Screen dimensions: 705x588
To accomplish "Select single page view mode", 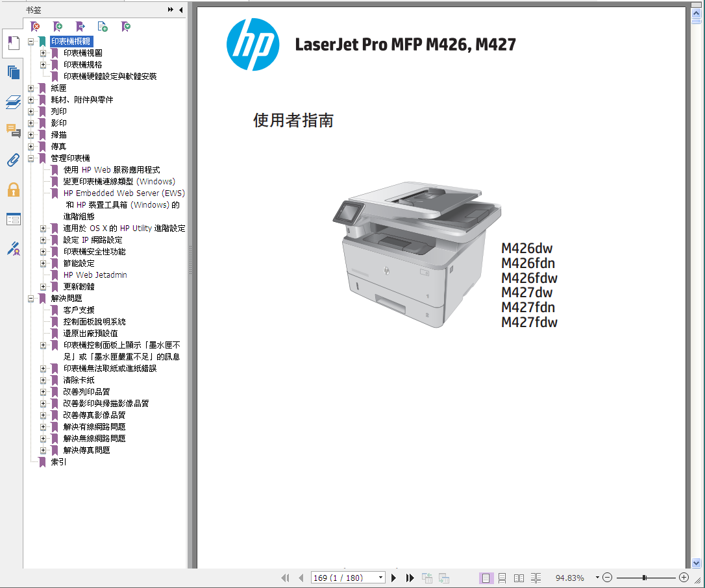I will (486, 578).
